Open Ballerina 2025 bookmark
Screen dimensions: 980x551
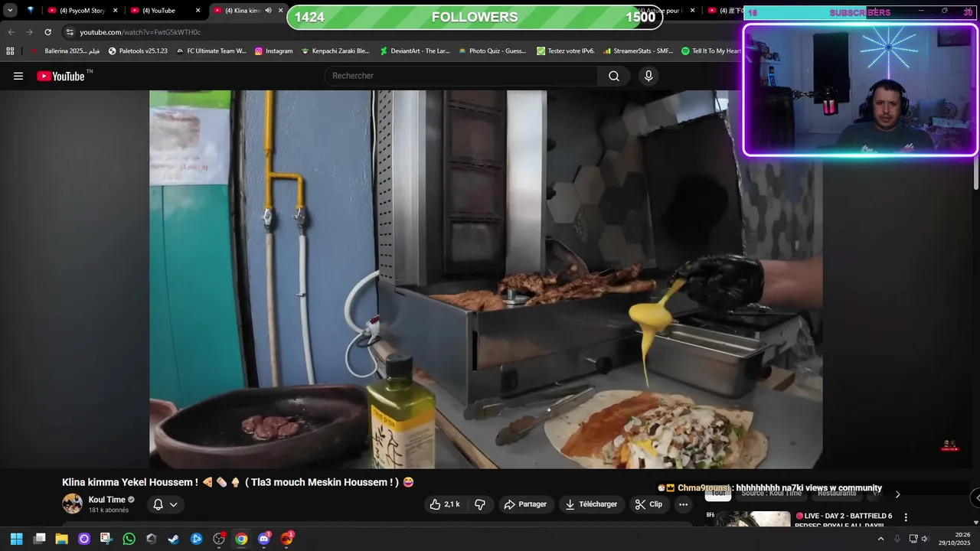tap(66, 51)
